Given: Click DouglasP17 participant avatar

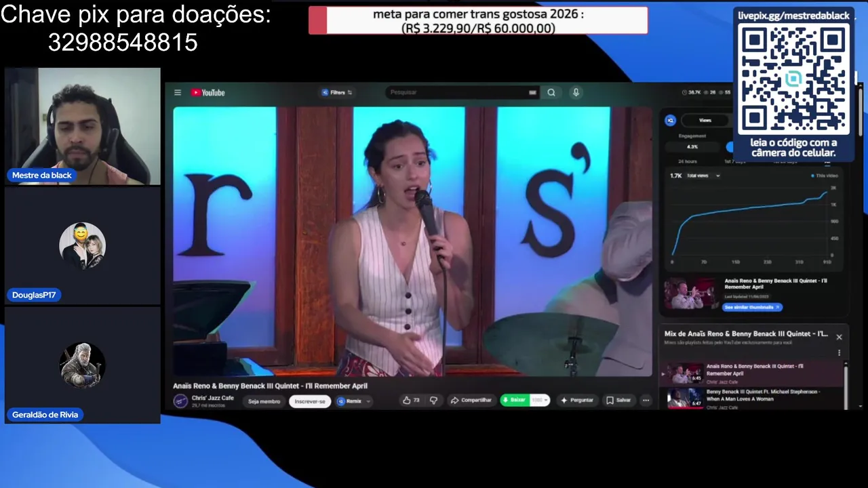Looking at the screenshot, I should (82, 245).
